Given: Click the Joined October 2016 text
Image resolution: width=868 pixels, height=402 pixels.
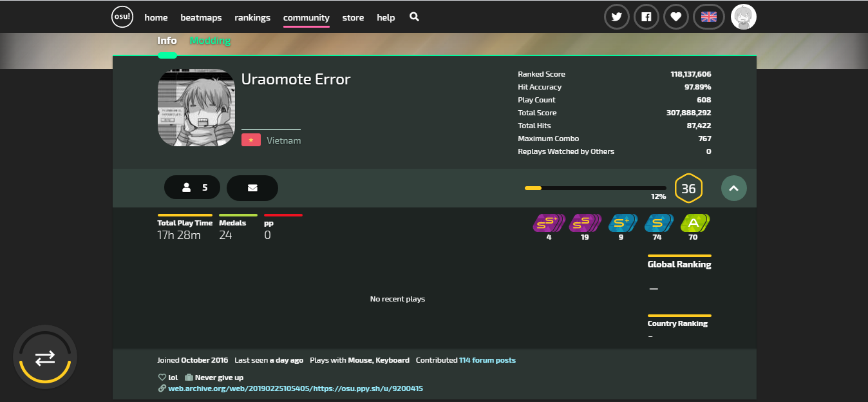Looking at the screenshot, I should (193, 360).
